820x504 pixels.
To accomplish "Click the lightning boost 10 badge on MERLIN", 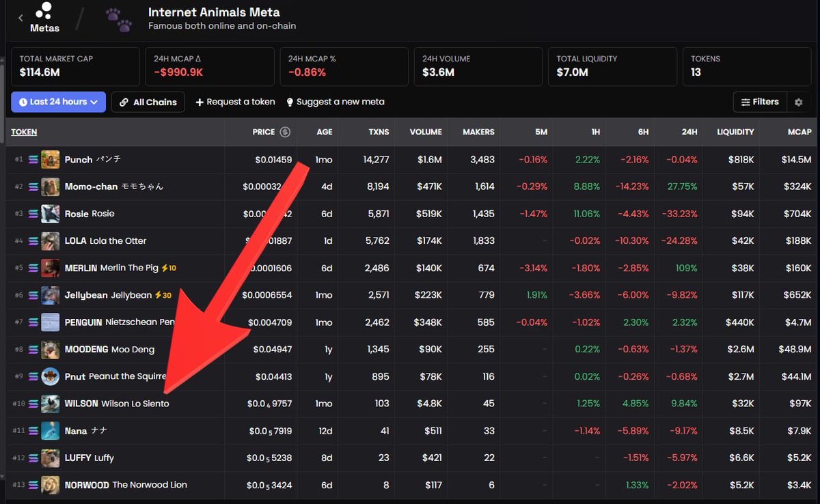I will pos(168,268).
